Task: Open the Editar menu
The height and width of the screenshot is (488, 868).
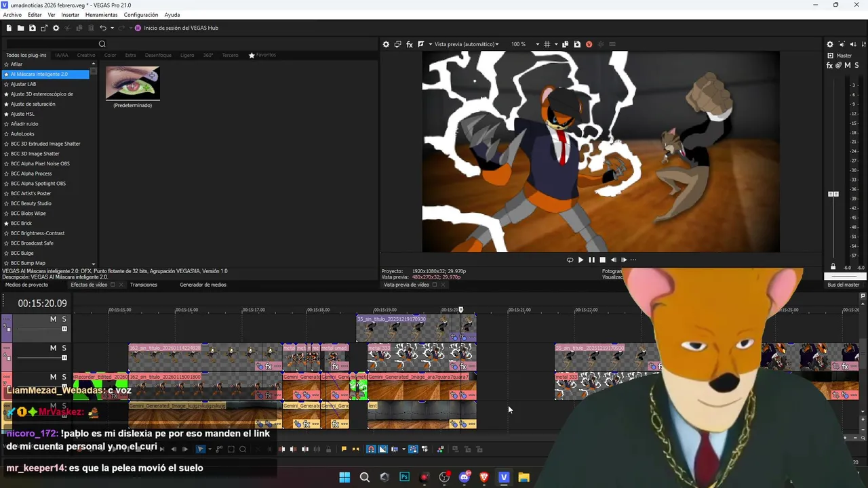Action: coord(35,15)
